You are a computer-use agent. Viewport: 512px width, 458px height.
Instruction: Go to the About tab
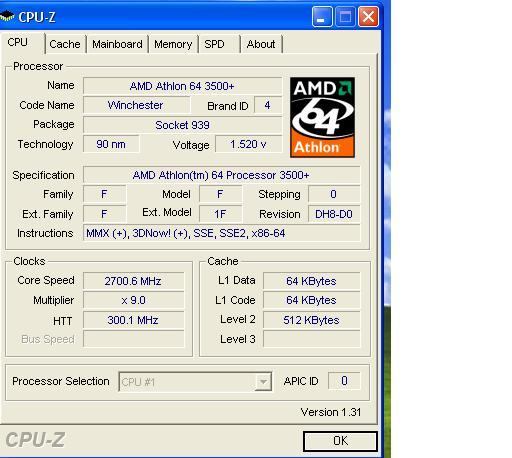[x=261, y=44]
